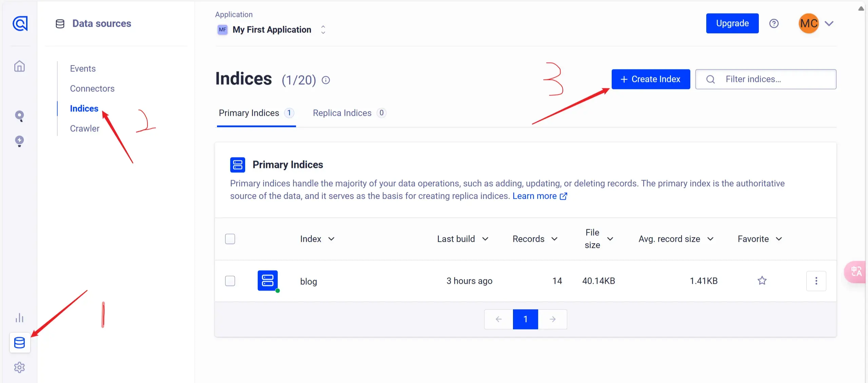The height and width of the screenshot is (383, 868).
Task: Click the Create Index button
Action: 651,79
